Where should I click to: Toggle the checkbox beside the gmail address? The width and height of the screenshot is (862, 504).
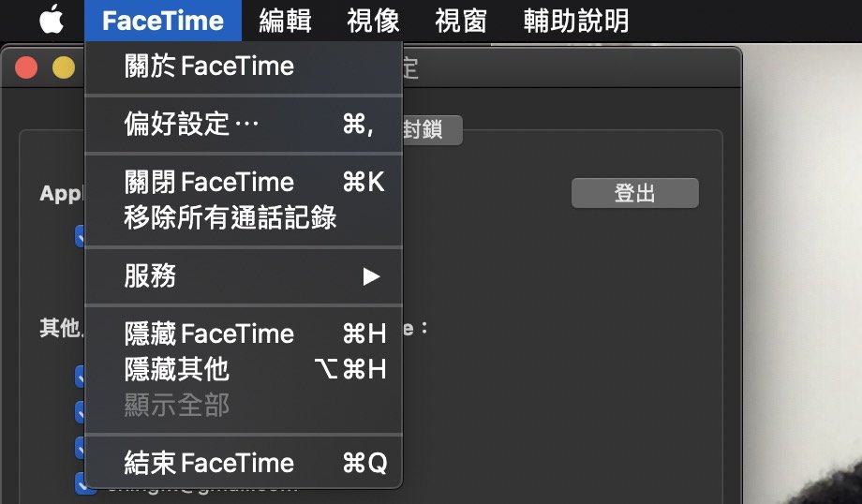click(81, 484)
